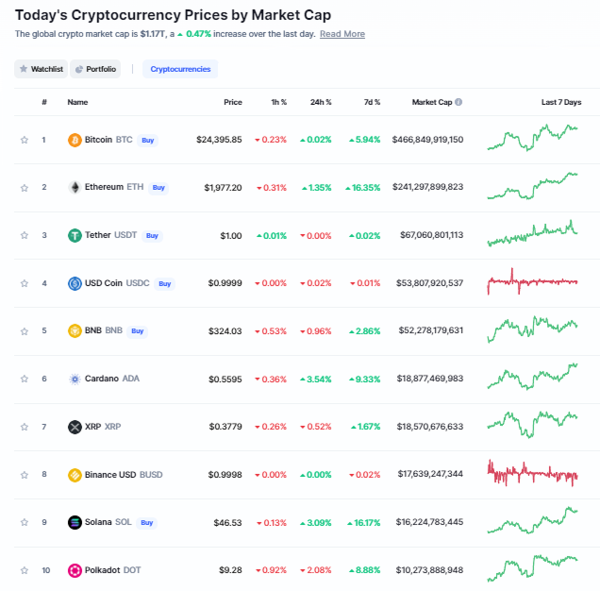
Task: Open the Watchlist tab
Action: coord(41,69)
